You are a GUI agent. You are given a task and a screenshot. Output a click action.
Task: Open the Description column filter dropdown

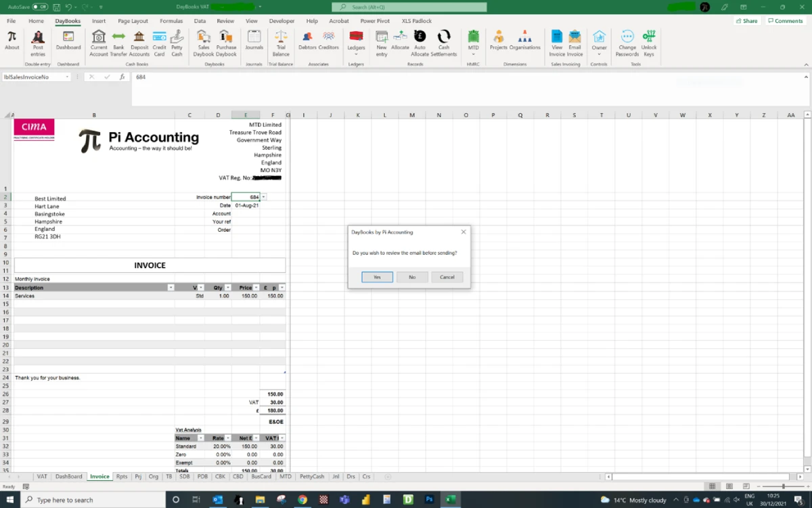pyautogui.click(x=171, y=288)
